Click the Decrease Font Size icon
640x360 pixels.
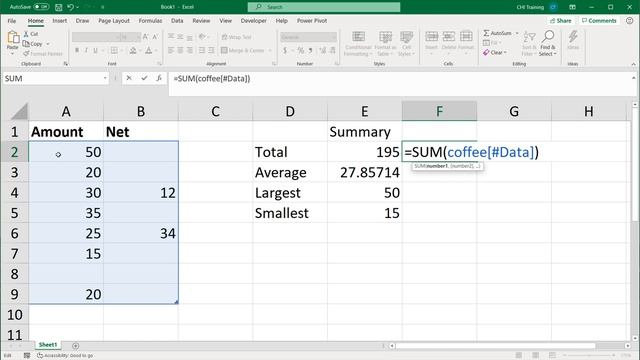pyautogui.click(x=155, y=37)
